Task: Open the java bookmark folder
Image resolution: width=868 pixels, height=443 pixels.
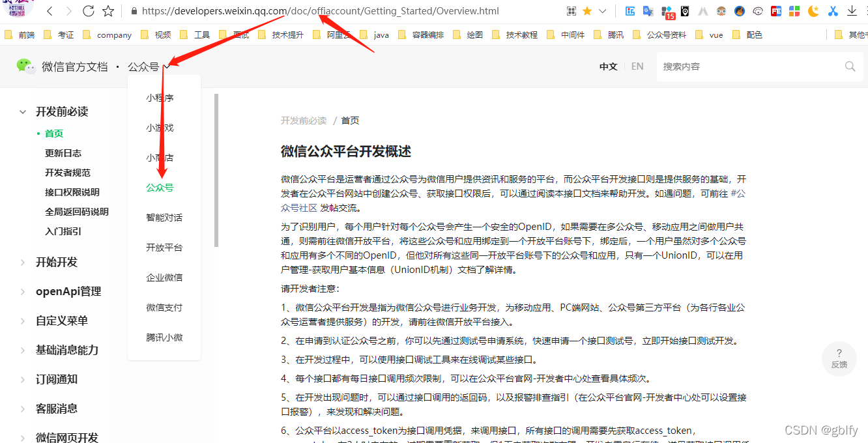Action: [x=374, y=35]
